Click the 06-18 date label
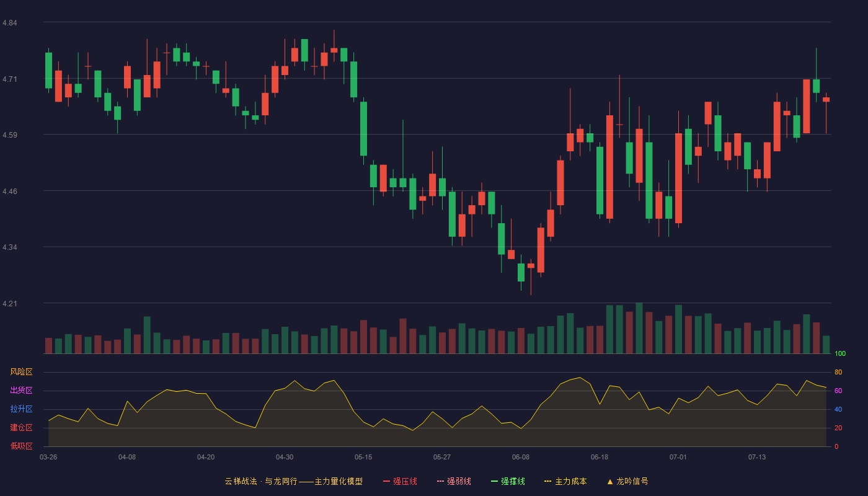This screenshot has width=868, height=496. tap(600, 457)
